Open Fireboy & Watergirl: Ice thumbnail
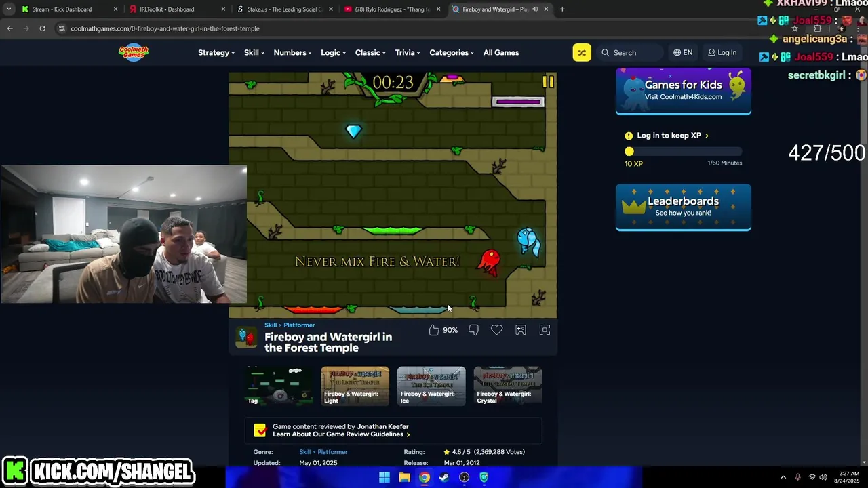Screen dimensions: 868x488 [431, 386]
